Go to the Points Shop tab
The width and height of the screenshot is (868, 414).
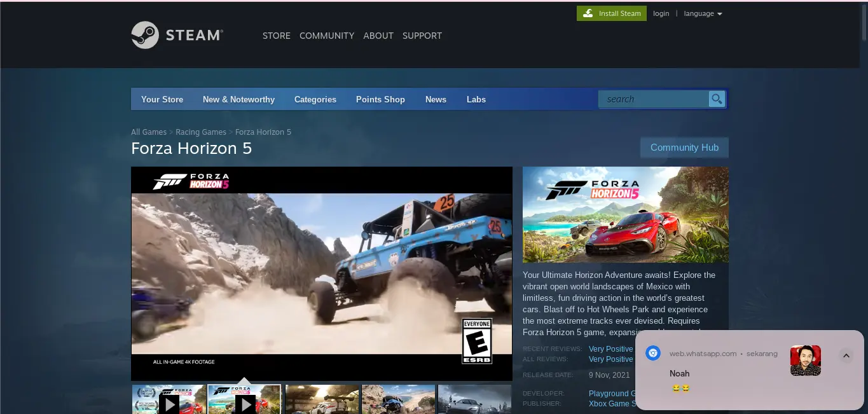click(x=380, y=99)
